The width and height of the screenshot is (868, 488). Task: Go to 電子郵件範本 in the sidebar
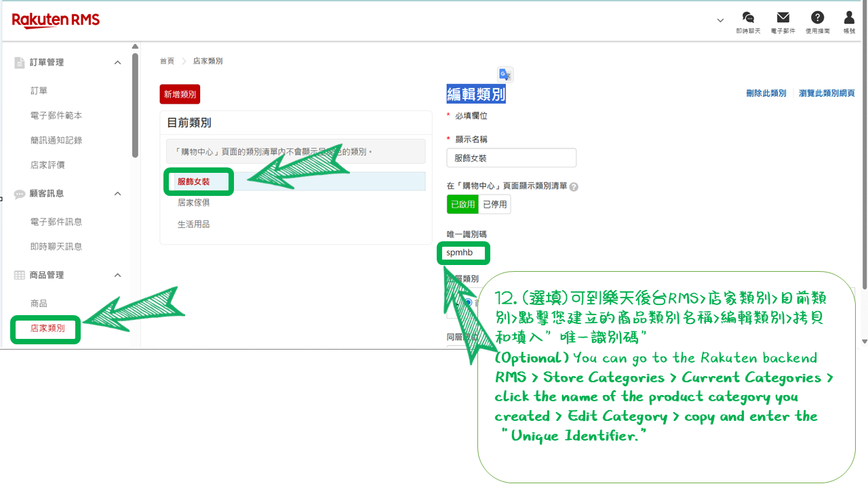coord(56,115)
